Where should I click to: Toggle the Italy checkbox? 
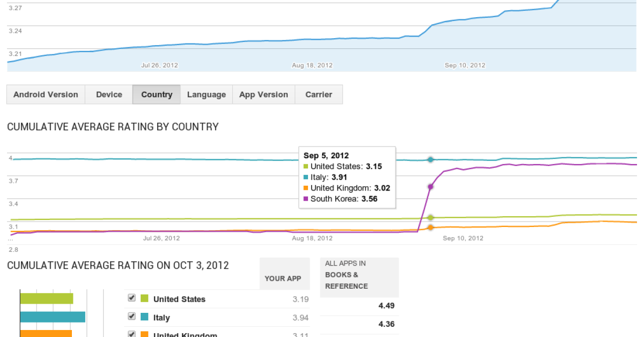tap(131, 317)
